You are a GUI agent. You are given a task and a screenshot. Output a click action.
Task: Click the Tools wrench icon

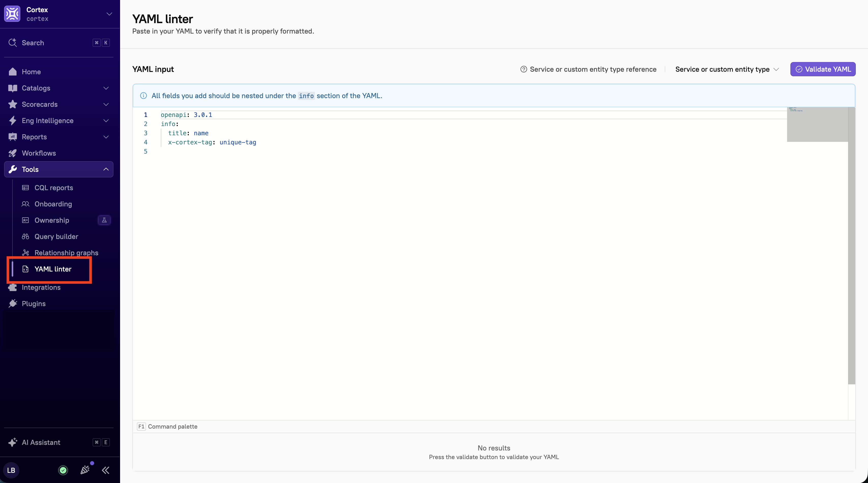(13, 169)
